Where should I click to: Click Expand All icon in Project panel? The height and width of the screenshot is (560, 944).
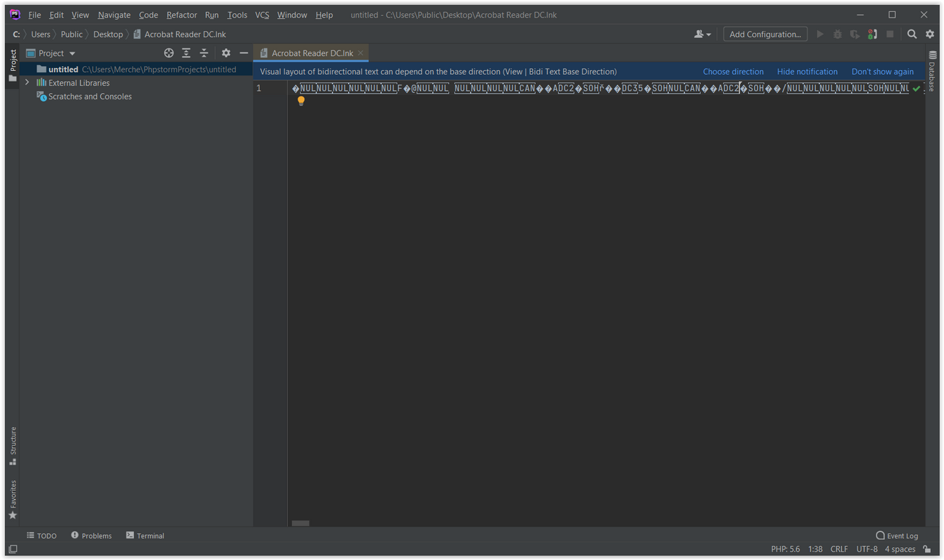click(x=186, y=53)
